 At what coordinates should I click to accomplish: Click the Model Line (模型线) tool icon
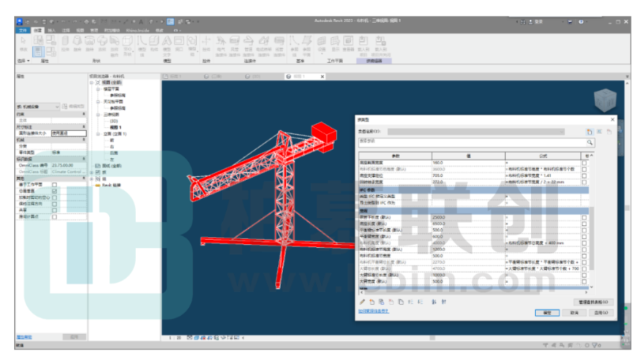point(141,41)
